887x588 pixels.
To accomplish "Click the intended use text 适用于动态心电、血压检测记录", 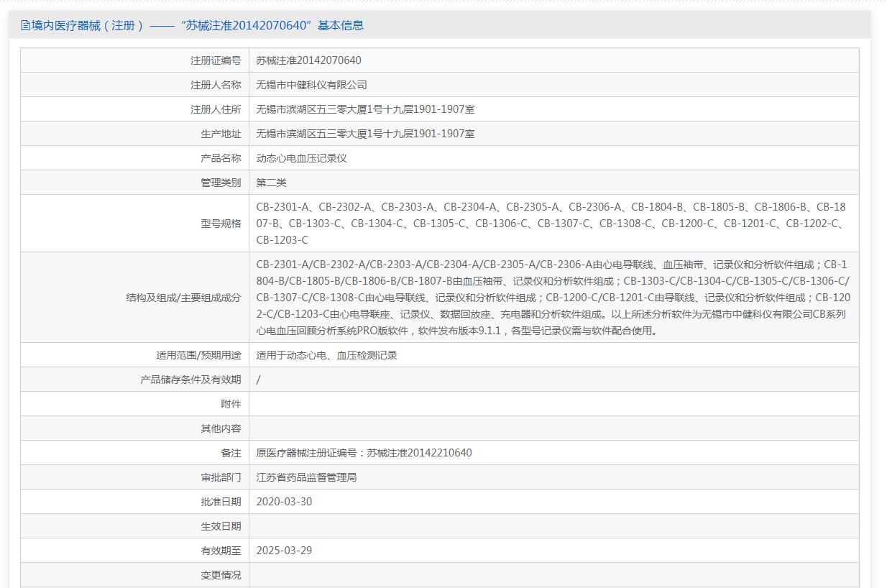I will [326, 355].
